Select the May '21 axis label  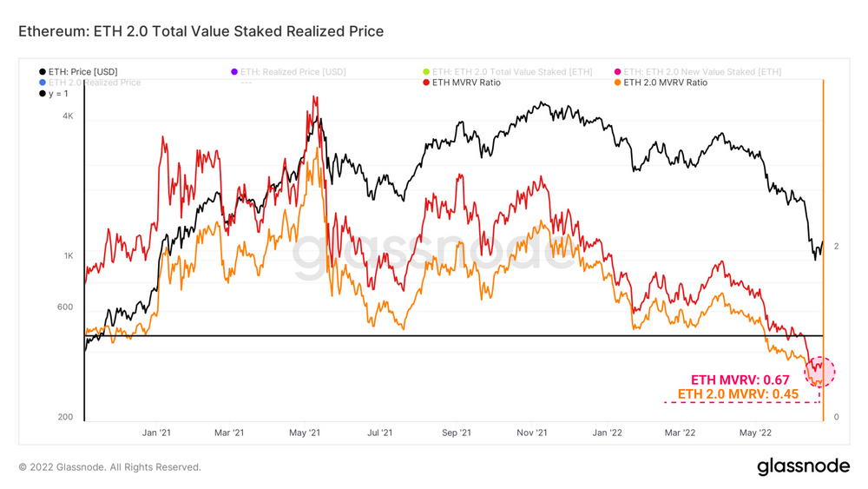[x=305, y=433]
